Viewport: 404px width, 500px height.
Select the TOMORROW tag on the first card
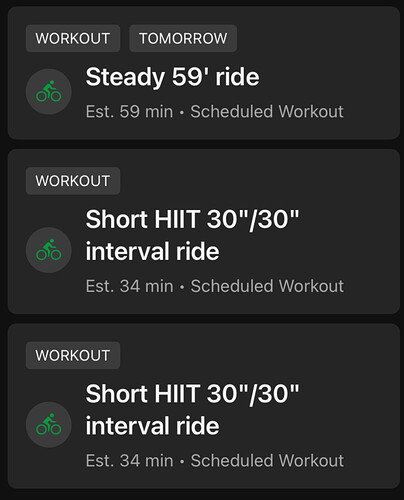pos(183,38)
